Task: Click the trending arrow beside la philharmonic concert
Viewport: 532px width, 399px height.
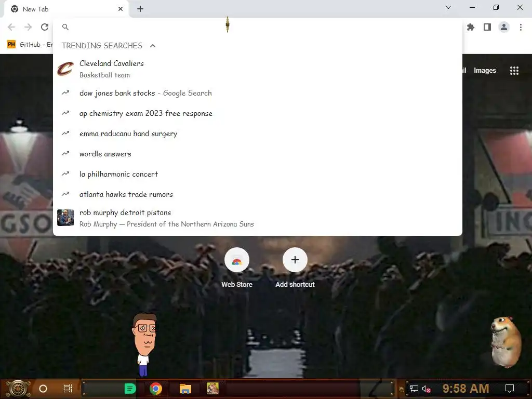Action: [x=65, y=174]
